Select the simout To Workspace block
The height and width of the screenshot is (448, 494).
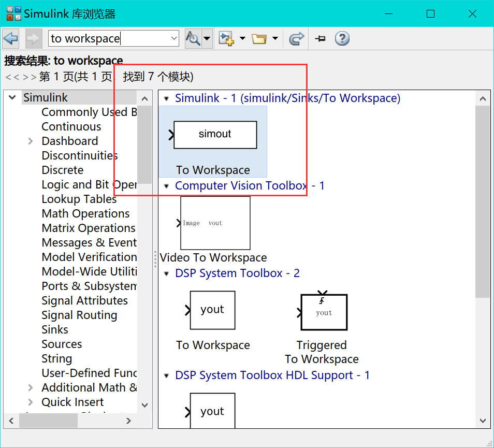tap(213, 142)
